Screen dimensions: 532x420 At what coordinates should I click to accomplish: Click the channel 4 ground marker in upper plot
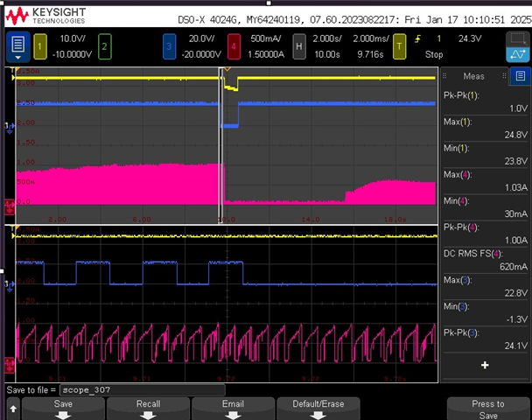9,207
